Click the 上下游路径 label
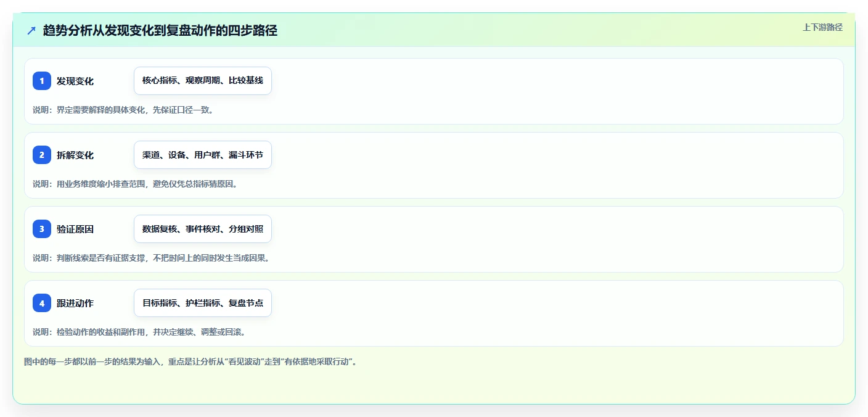Viewport: 868px width, 417px height. pos(822,27)
